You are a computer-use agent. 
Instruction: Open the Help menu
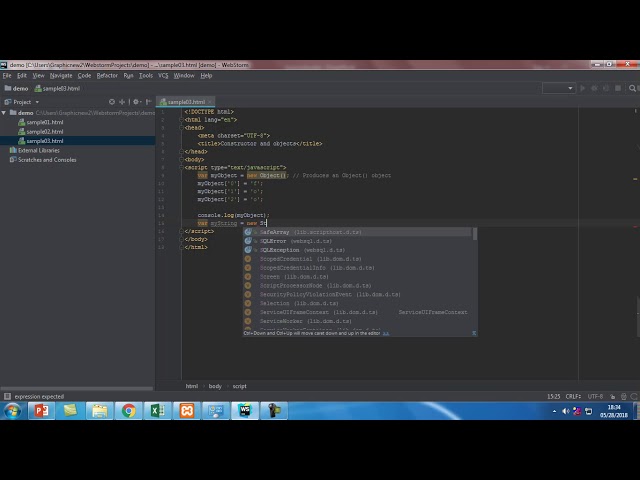[x=206, y=76]
